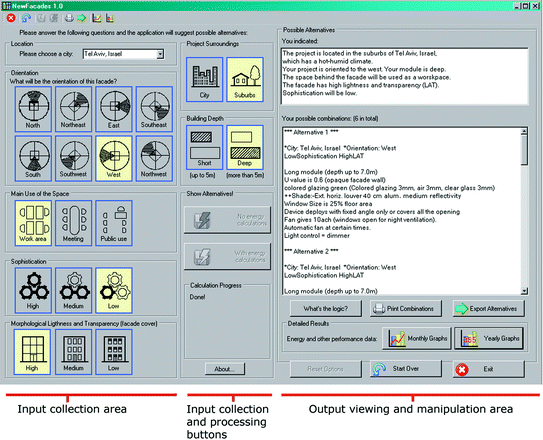Click the start over arrow toolbar icon
543x440 pixels.
pyautogui.click(x=26, y=18)
